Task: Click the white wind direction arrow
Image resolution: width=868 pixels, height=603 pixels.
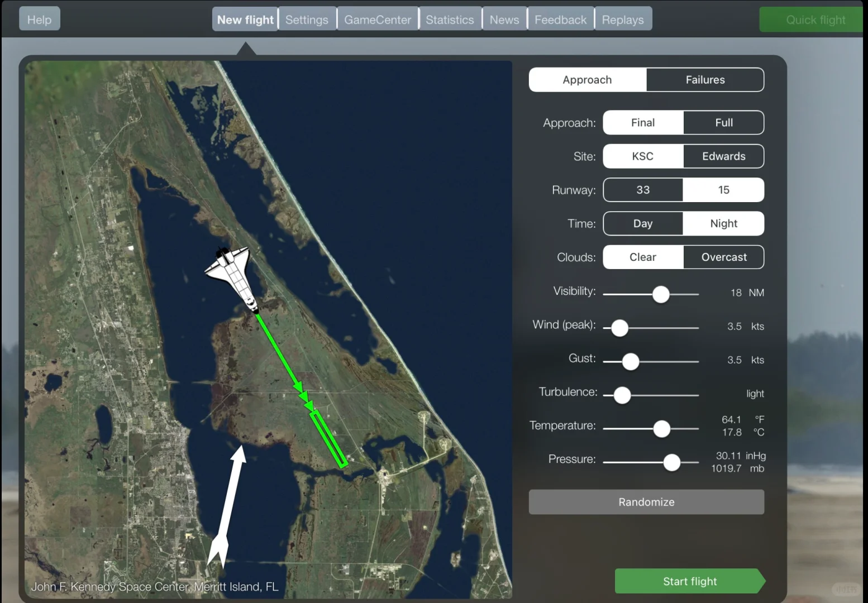Action: point(227,506)
